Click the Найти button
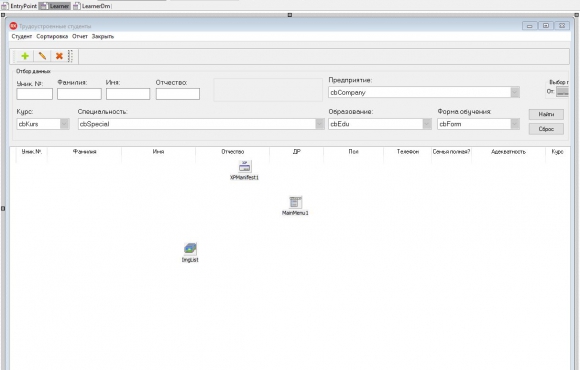 546,114
